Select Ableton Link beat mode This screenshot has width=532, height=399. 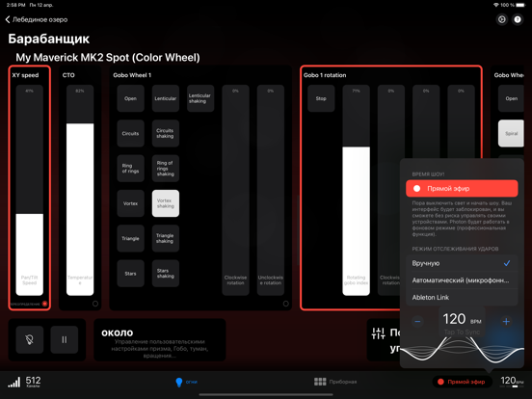pos(462,297)
